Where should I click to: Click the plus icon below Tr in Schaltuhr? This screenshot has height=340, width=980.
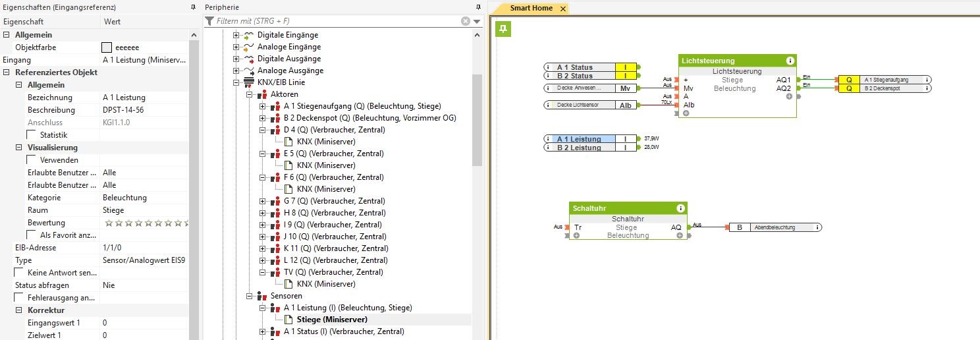point(577,235)
